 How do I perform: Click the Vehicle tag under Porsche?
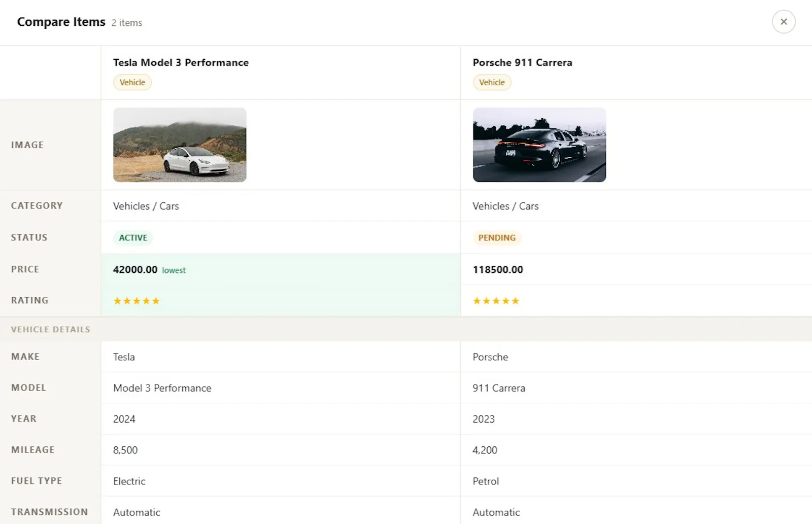click(x=492, y=82)
